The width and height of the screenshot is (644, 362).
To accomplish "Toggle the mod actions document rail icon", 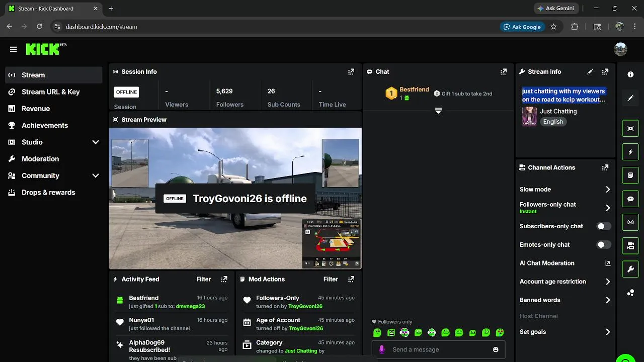I will pyautogui.click(x=630, y=175).
